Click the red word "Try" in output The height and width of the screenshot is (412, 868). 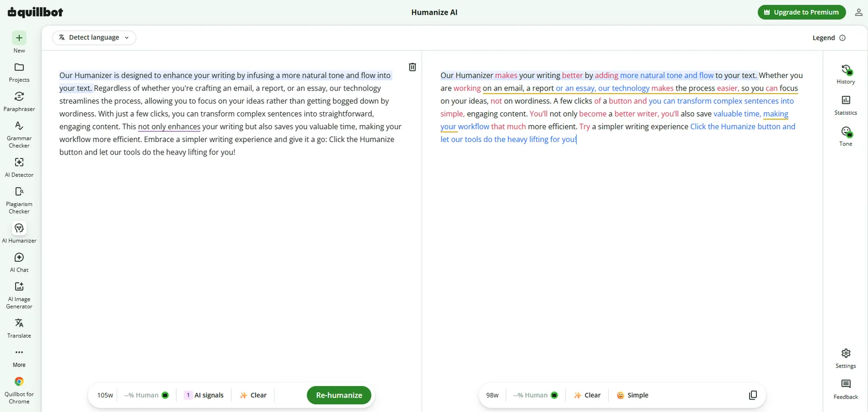pos(585,126)
